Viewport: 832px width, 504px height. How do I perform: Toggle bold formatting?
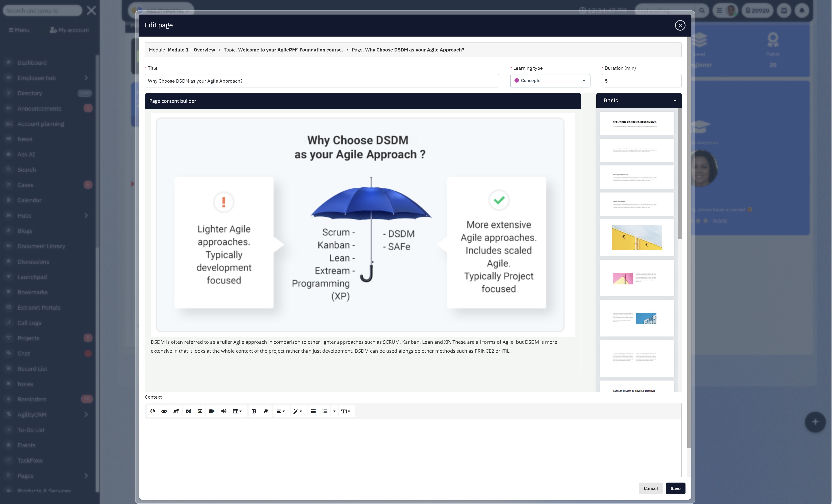click(x=254, y=411)
